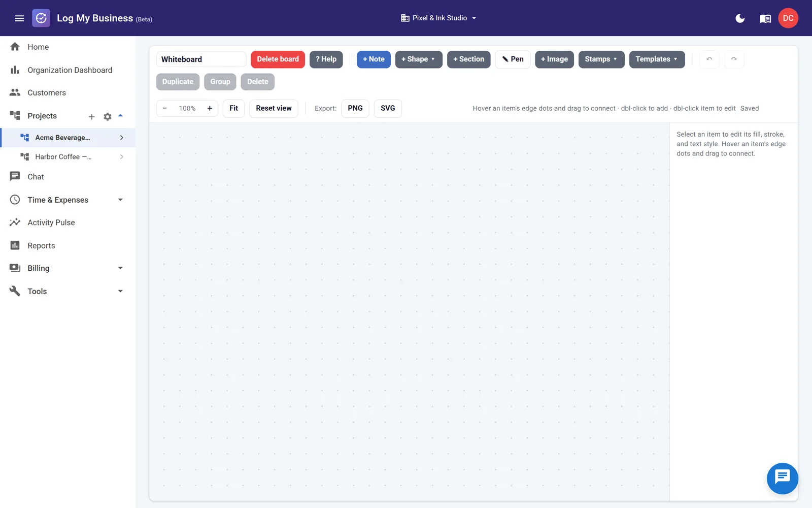Image resolution: width=812 pixels, height=508 pixels.
Task: Export the board as PNG
Action: coord(355,108)
